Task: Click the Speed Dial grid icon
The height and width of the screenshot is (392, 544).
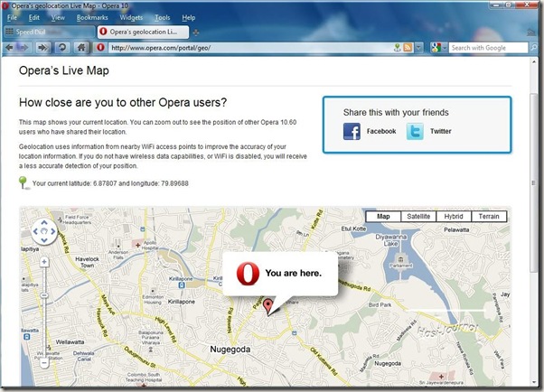Action: point(9,32)
